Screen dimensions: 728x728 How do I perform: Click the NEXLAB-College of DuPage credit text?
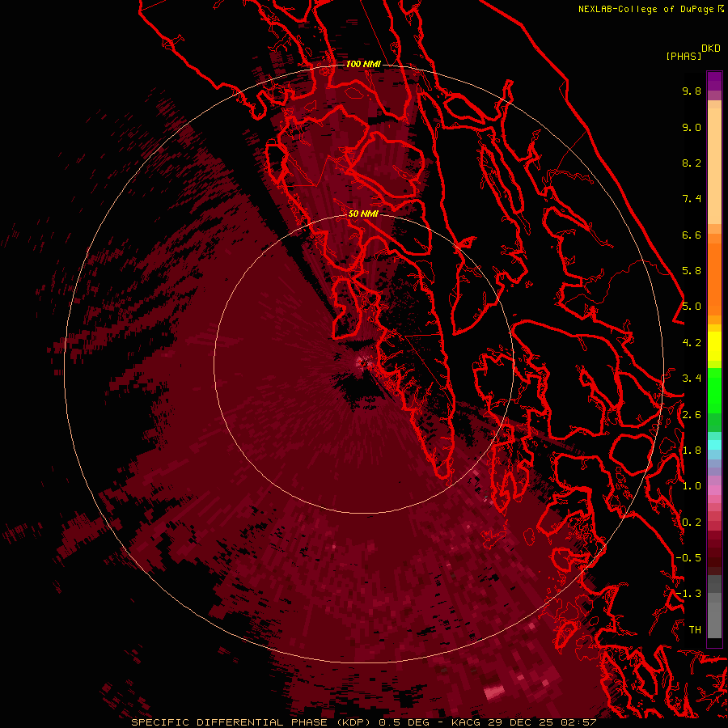(x=647, y=9)
